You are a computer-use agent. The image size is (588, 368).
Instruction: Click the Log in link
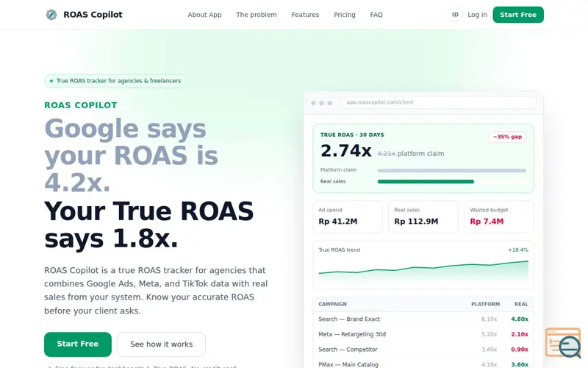coord(477,15)
